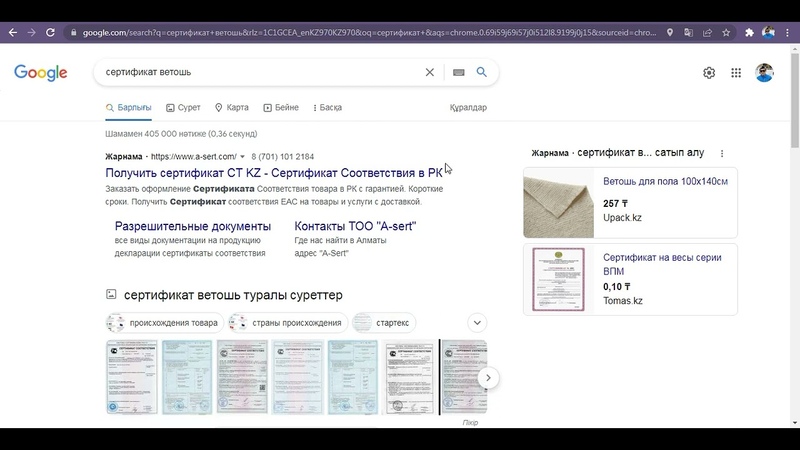
Task: Switch to the Сурет tab
Action: pos(183,108)
